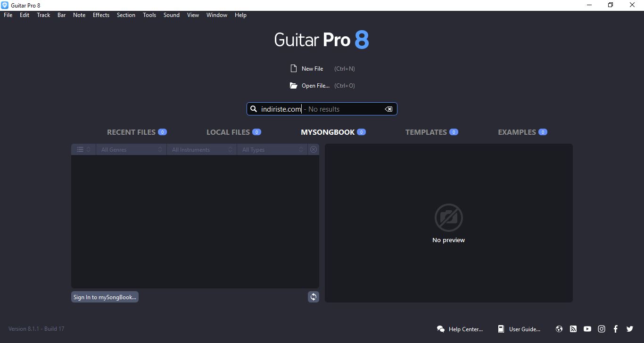Open the File menu
The height and width of the screenshot is (343, 644).
(x=8, y=15)
